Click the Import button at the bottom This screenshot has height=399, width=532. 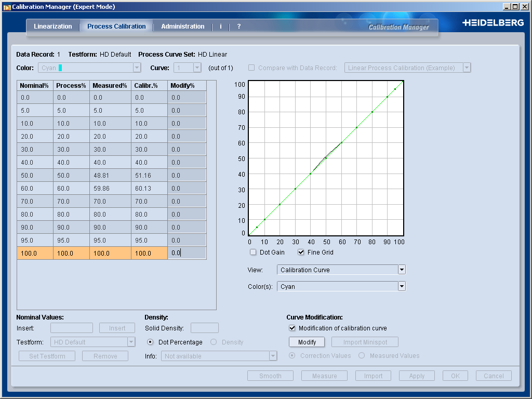373,376
